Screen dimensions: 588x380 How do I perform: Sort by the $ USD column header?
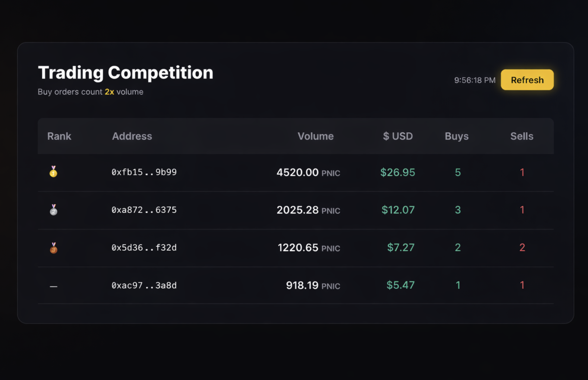[x=398, y=136]
